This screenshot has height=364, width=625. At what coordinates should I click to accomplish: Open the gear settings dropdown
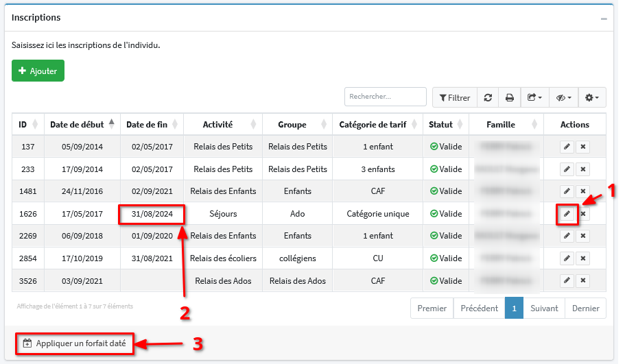pos(592,97)
